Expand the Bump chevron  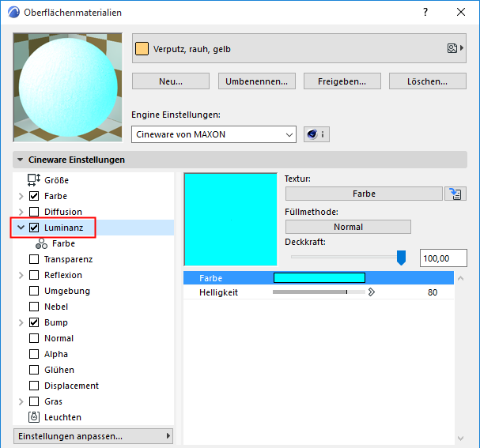click(21, 322)
